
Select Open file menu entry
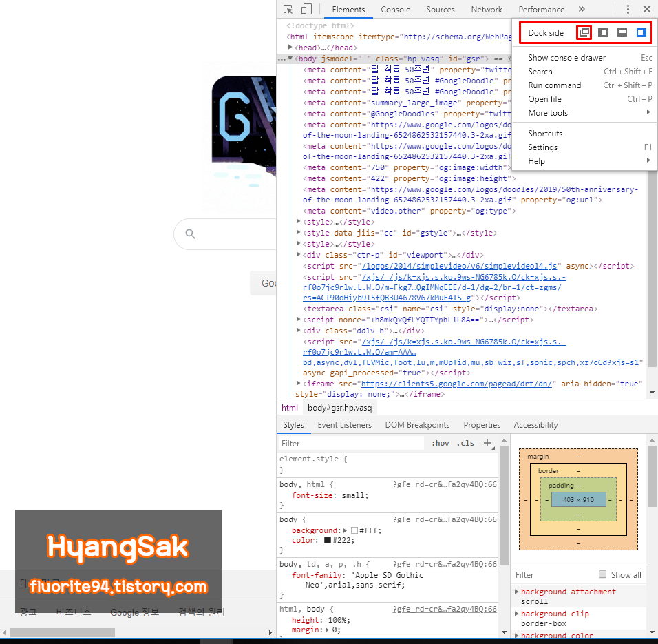click(x=585, y=99)
